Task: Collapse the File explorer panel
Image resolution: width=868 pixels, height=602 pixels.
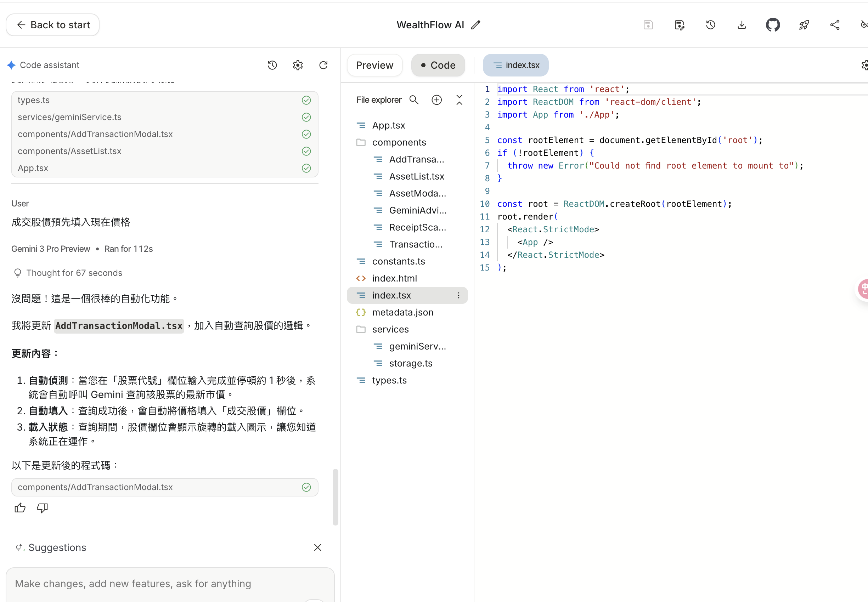Action: 459,100
